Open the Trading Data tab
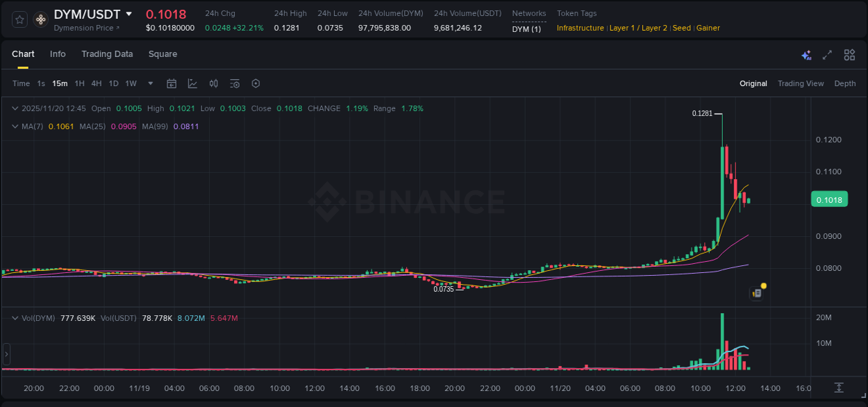This screenshot has width=868, height=407. [107, 54]
